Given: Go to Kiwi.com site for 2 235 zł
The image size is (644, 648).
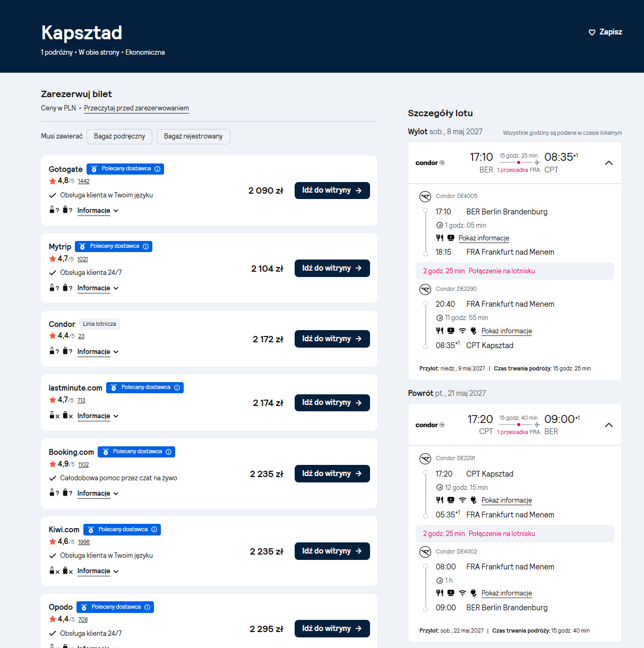Looking at the screenshot, I should [332, 551].
